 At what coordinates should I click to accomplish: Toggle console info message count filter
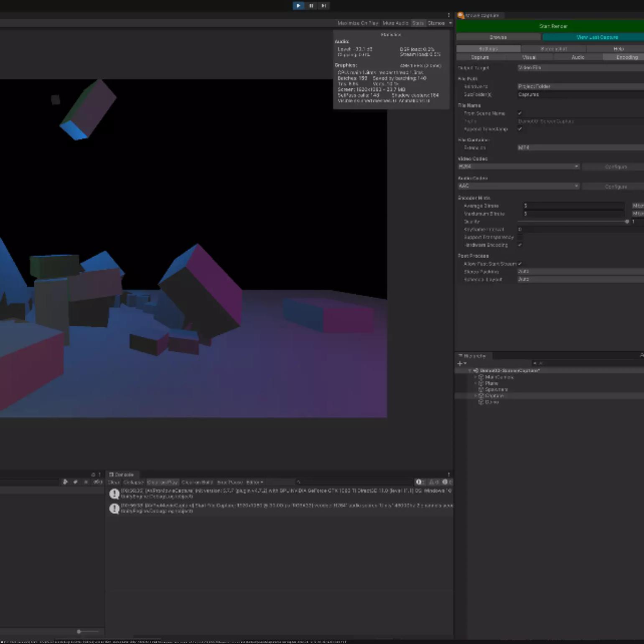point(420,482)
